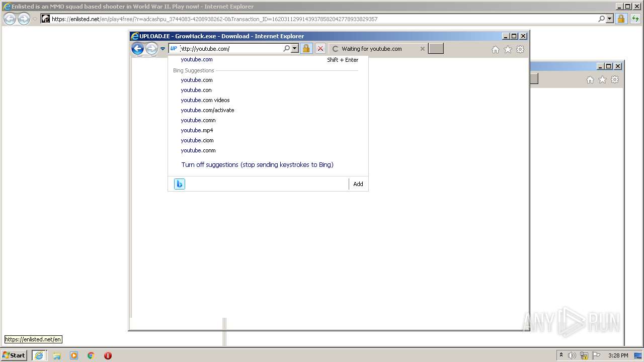Screen dimensions: 644x362
Task: Click Back button in the Enlisted window
Action: [10, 19]
